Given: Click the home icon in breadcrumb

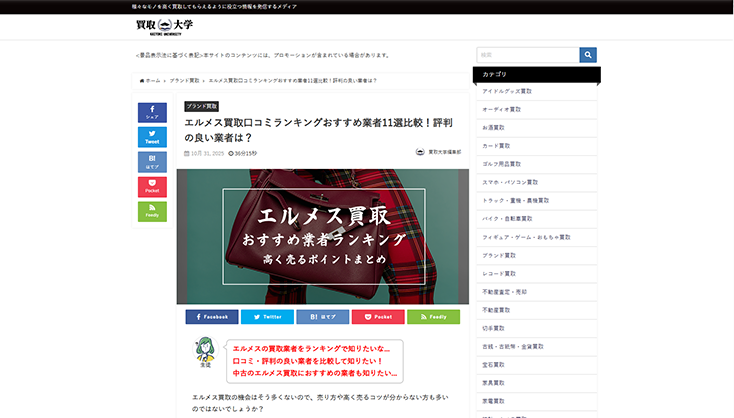Looking at the screenshot, I should (143, 80).
